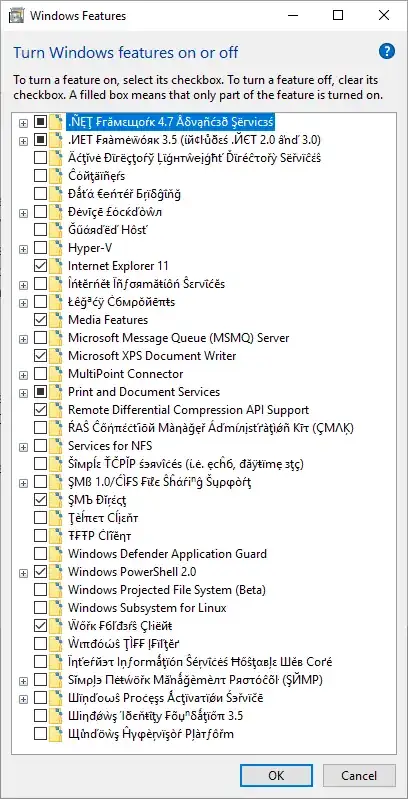Click folder icon beside Windows TIFF IFilter
The height and width of the screenshot is (799, 408).
tap(57, 644)
